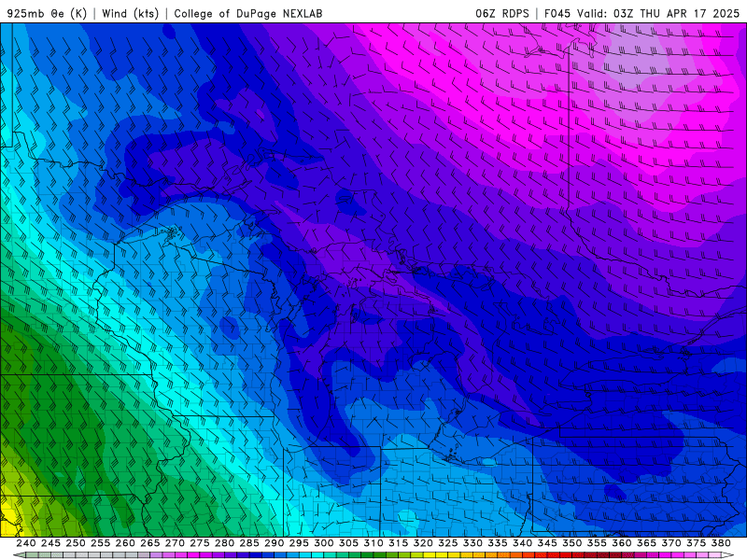Click the "Wind (kts)" header label

130,13
